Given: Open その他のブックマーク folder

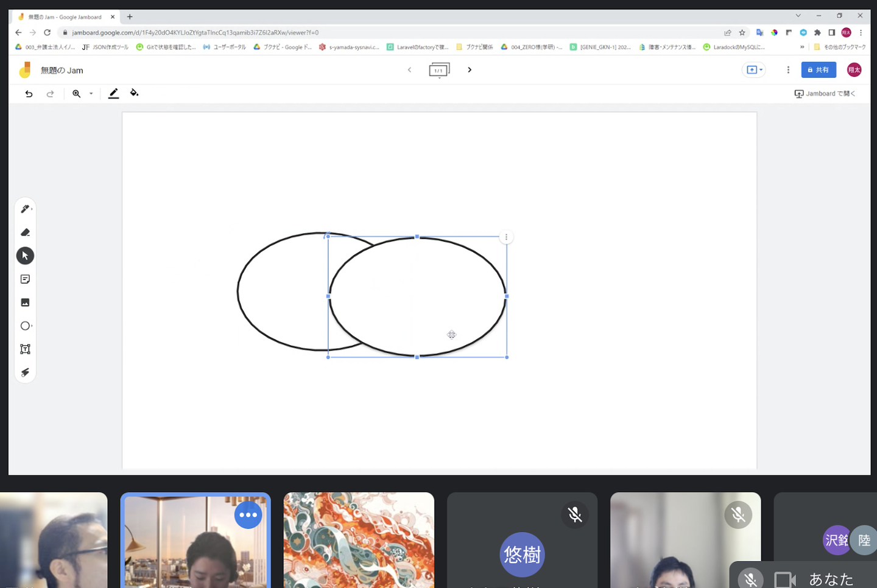Looking at the screenshot, I should pyautogui.click(x=840, y=47).
